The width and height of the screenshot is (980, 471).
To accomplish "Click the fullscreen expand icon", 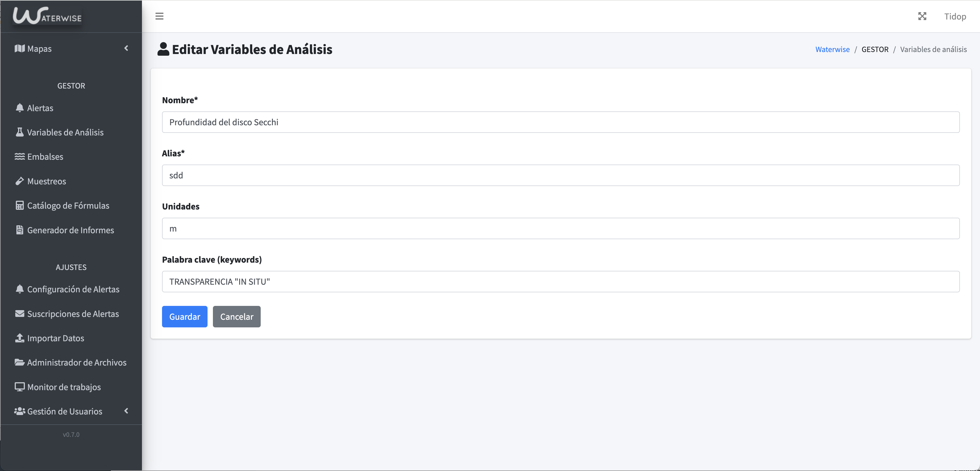I will [x=922, y=16].
